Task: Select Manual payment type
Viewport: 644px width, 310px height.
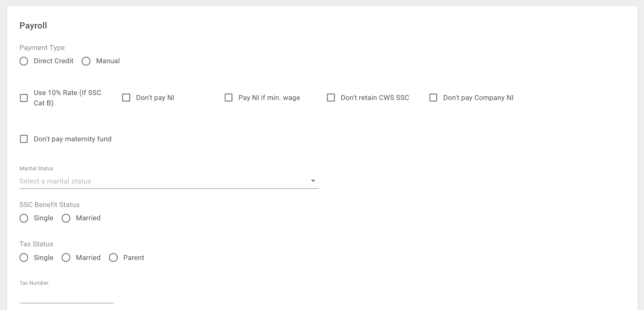Action: [x=86, y=61]
